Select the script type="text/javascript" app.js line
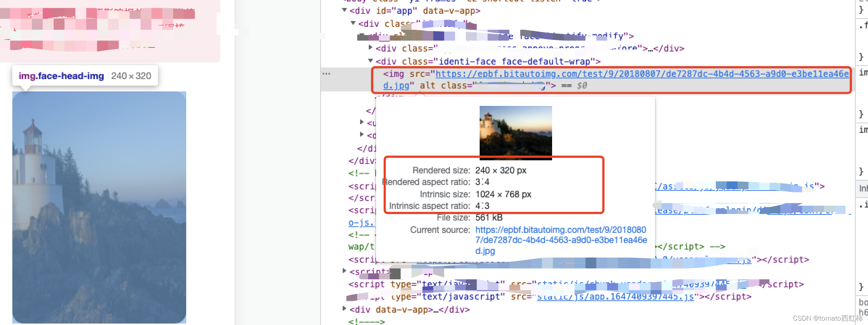 click(x=549, y=297)
